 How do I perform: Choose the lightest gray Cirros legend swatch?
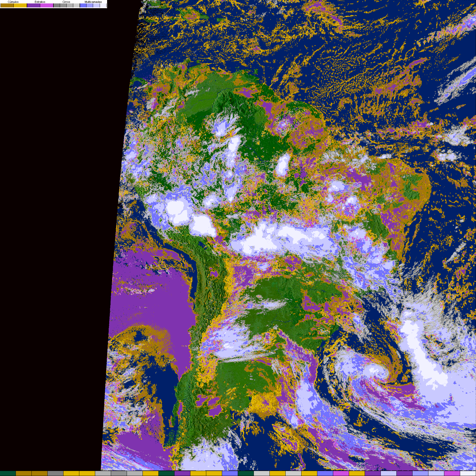click(x=77, y=6)
